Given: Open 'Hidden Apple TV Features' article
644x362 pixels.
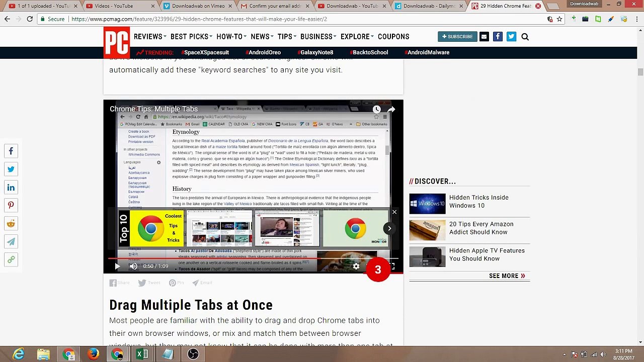Looking at the screenshot, I should point(487,255).
